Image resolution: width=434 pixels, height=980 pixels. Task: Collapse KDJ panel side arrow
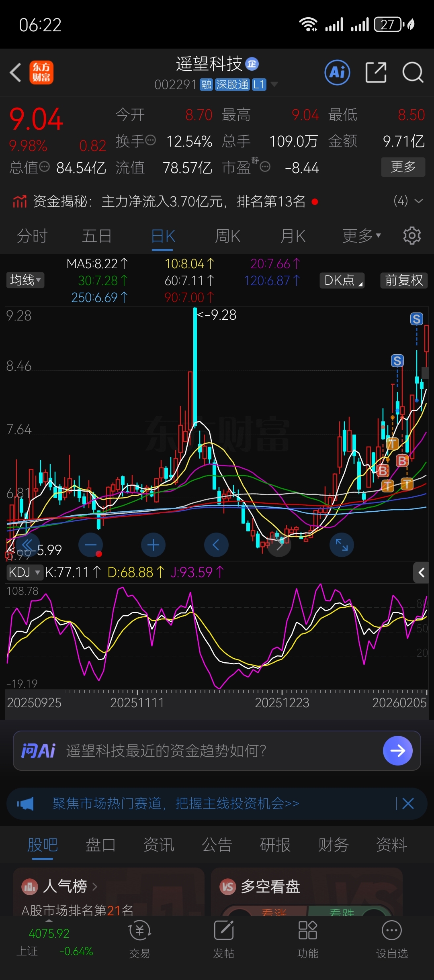[x=421, y=573]
